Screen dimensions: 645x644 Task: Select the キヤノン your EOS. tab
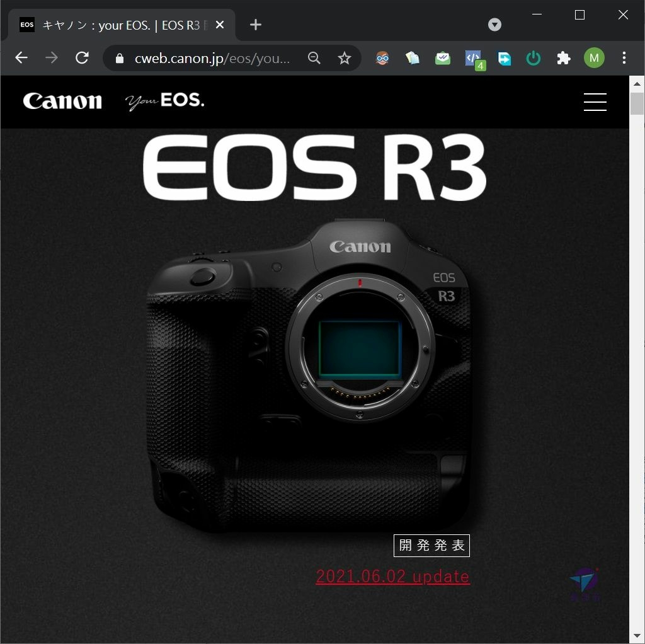122,25
